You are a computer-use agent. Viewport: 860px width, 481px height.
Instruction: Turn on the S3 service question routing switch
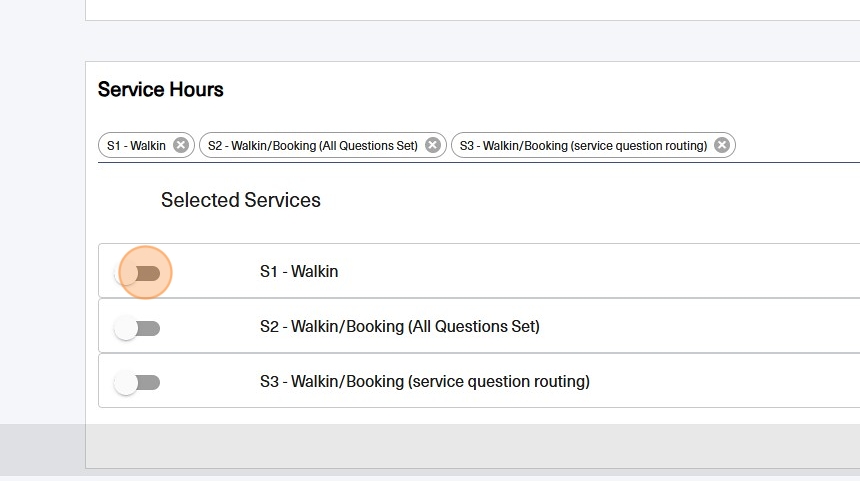point(138,383)
